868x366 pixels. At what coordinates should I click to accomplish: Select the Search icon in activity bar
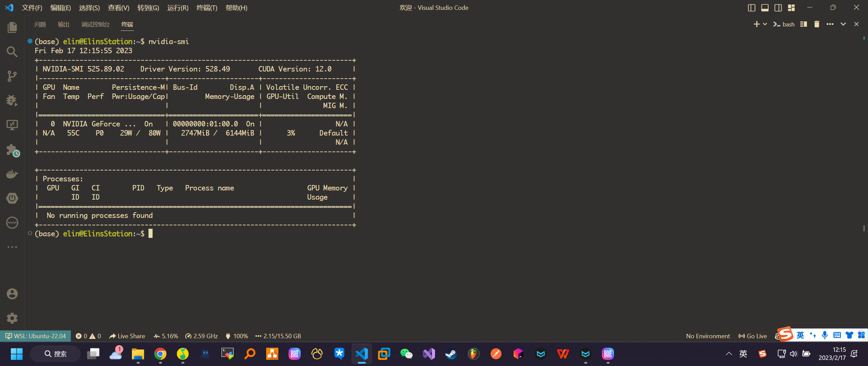[12, 52]
